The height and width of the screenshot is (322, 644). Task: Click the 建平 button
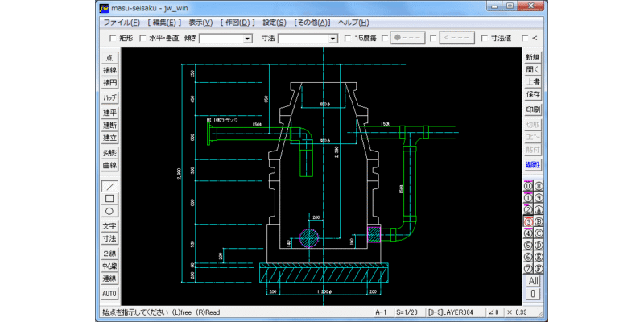coord(109,113)
